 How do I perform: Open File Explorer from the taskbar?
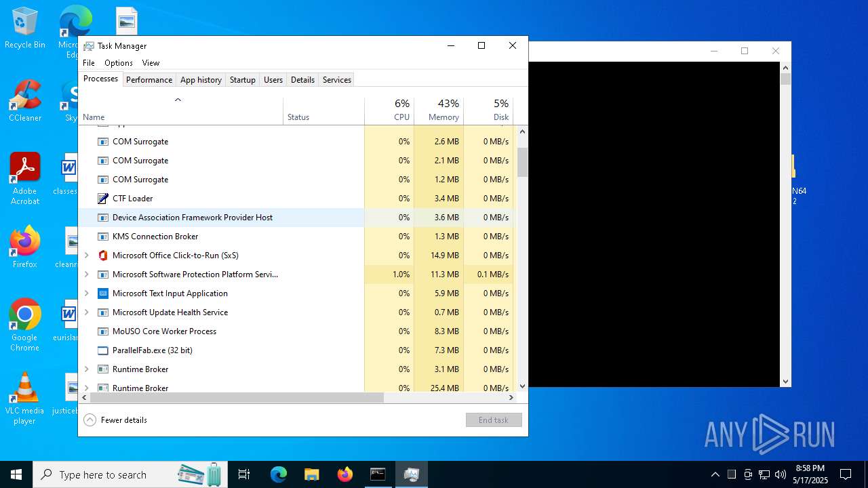[311, 474]
